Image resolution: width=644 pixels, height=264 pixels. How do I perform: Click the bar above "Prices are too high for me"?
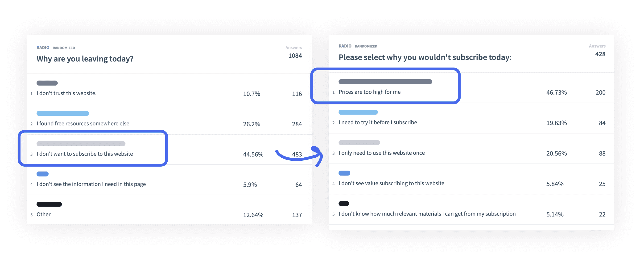(385, 82)
